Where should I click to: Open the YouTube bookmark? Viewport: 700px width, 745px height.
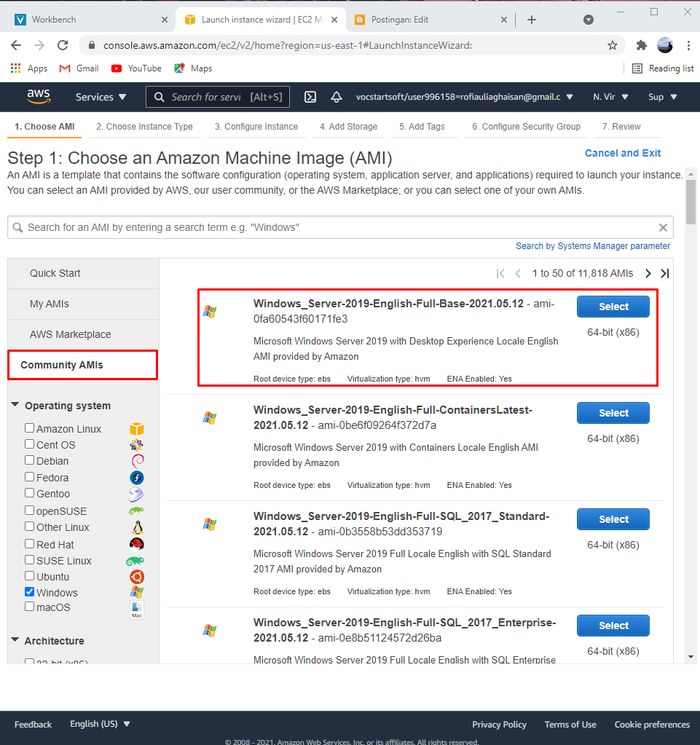coord(136,68)
